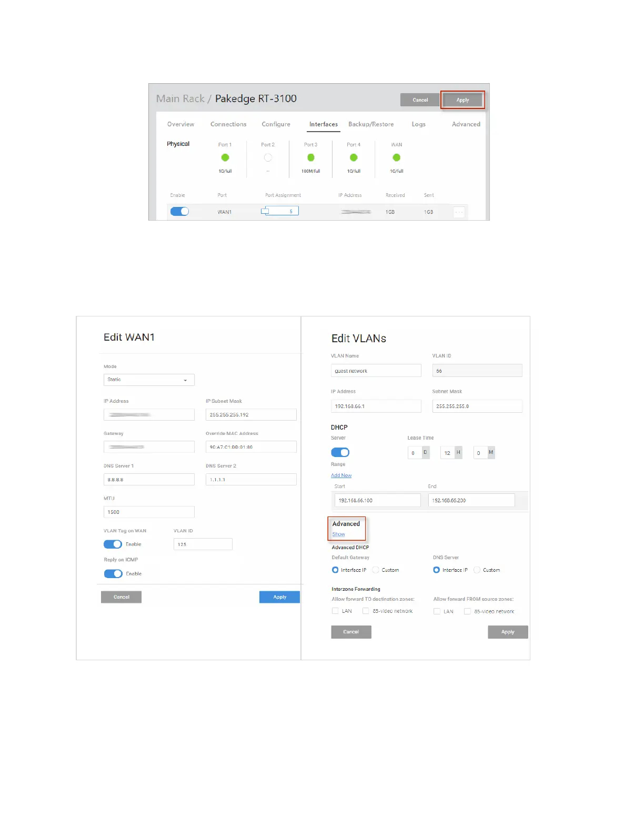
Task: Click Cancel in Edit VLANs panel
Action: click(x=351, y=632)
